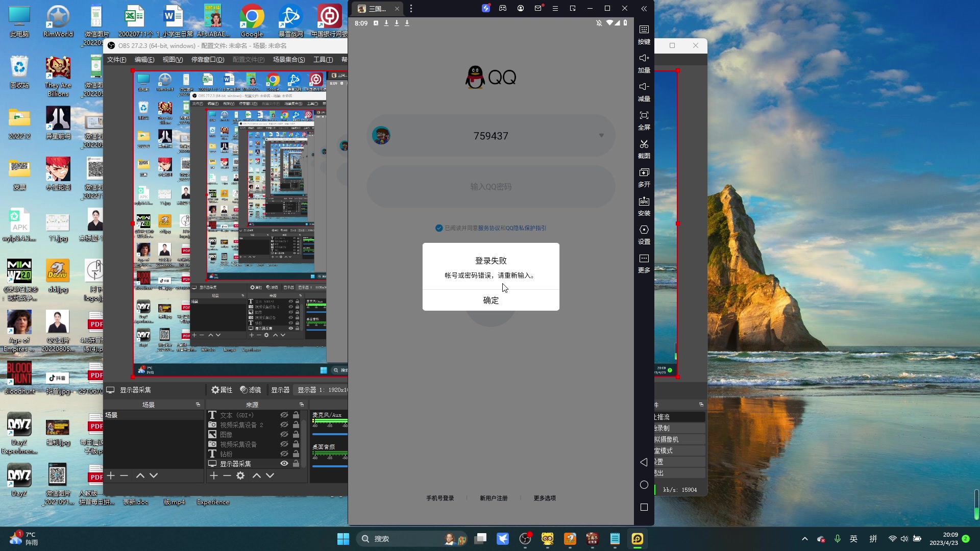Screen dimensions: 980x551
Task: Open the OBS 文件(F) menu
Action: [x=117, y=60]
